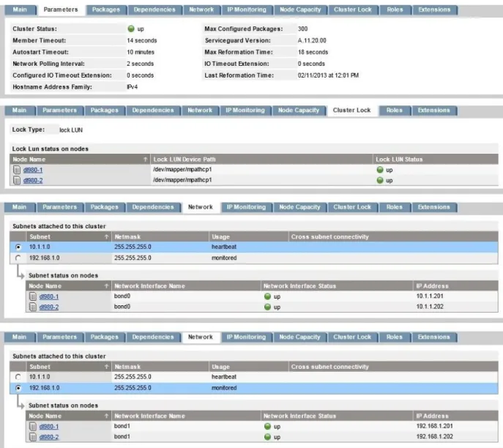
Task: Click IP address 192.168.1.201
Action: pos(434,426)
